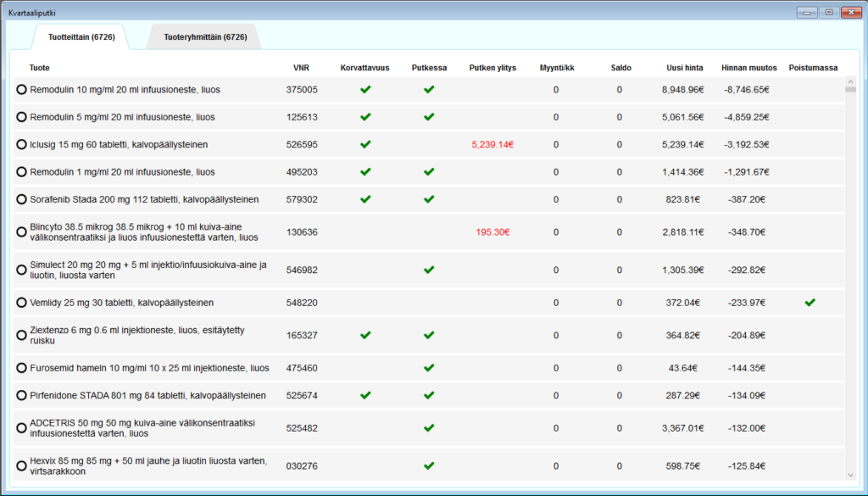Sort by the VNR column header
Screen dimensions: 868x496
tap(301, 68)
